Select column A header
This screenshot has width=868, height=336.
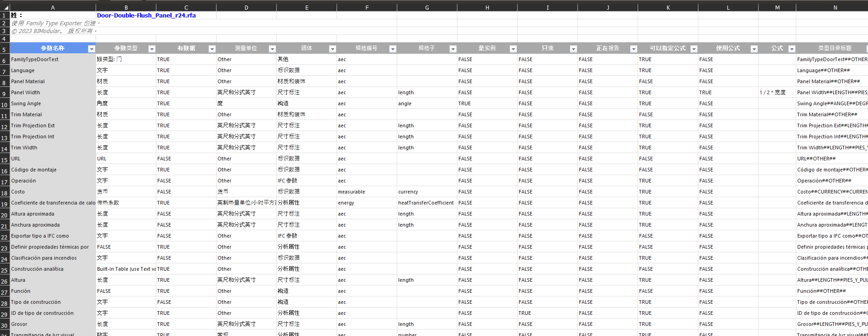click(x=53, y=7)
